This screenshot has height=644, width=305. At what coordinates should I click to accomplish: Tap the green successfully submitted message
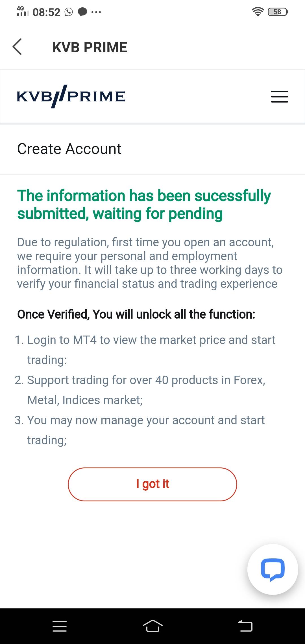click(144, 204)
